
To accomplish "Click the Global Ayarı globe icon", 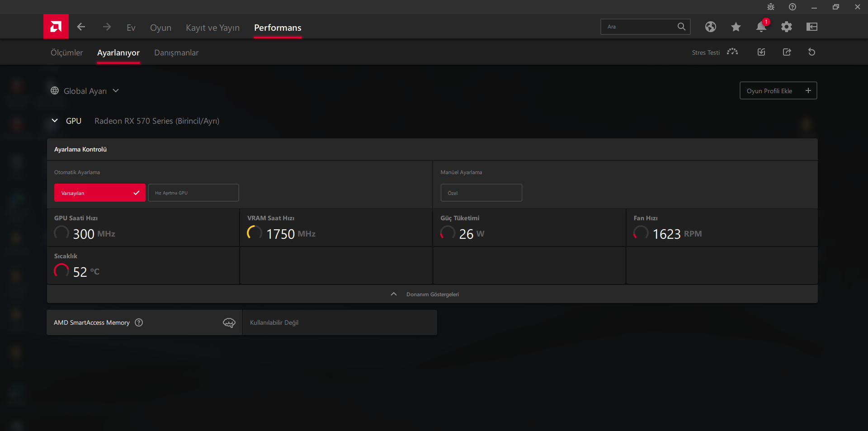I will tap(55, 91).
